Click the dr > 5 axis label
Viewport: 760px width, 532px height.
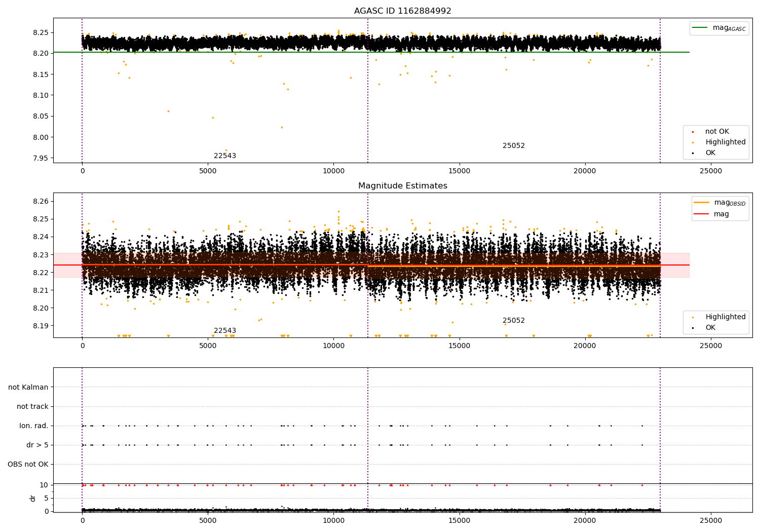(37, 445)
